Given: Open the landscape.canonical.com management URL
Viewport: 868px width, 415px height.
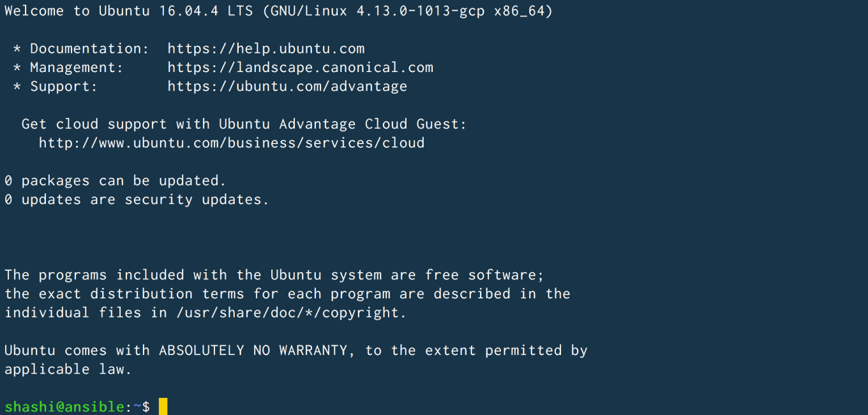Looking at the screenshot, I should coord(300,68).
